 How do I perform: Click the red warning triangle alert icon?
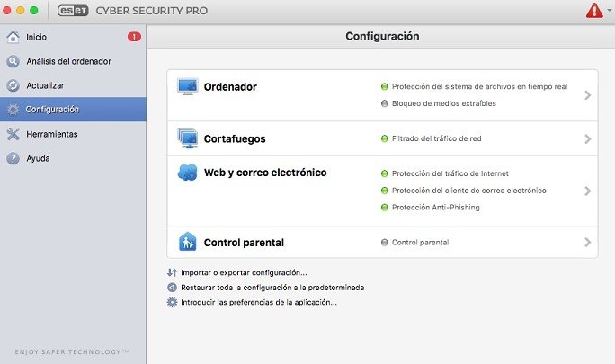(x=594, y=11)
